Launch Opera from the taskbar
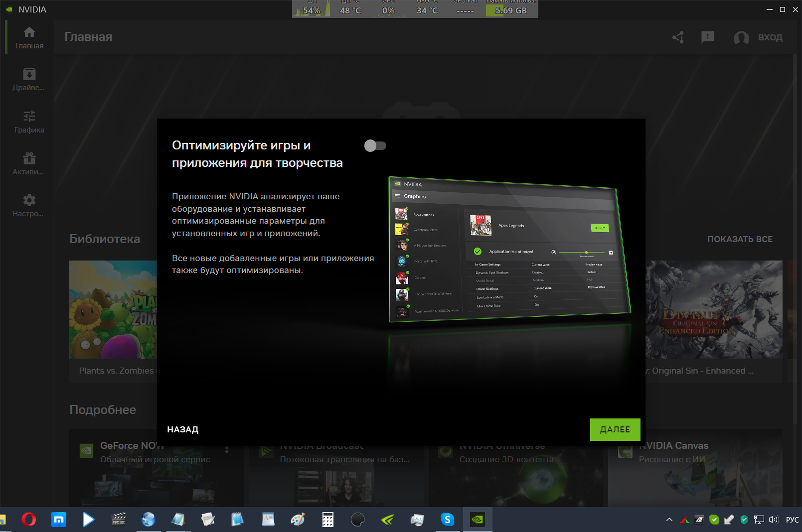The width and height of the screenshot is (802, 532). [29, 520]
